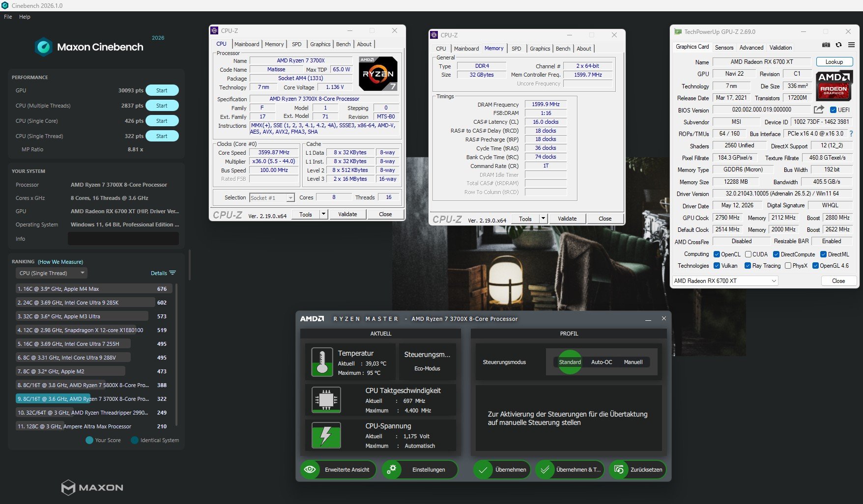Toggle the Ray Tracing checkbox
The width and height of the screenshot is (863, 504).
click(x=748, y=266)
